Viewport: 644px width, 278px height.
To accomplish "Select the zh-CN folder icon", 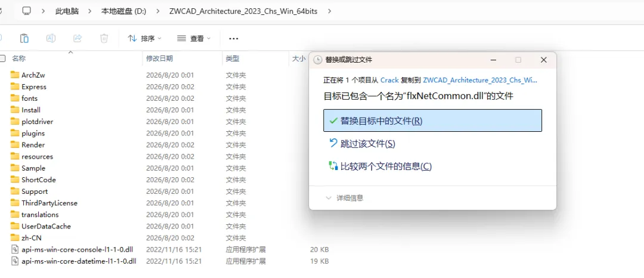I will [15, 238].
